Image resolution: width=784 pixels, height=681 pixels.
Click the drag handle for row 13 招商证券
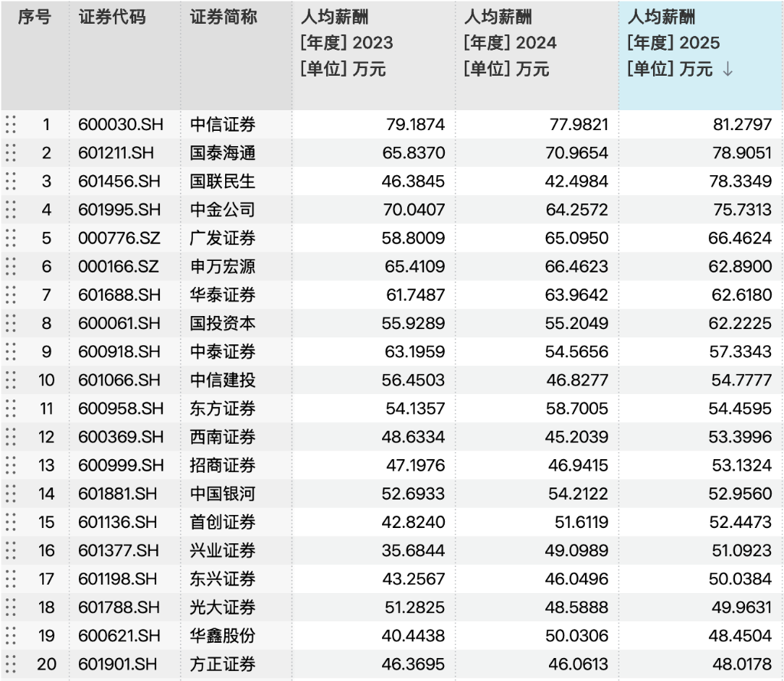coord(11,466)
